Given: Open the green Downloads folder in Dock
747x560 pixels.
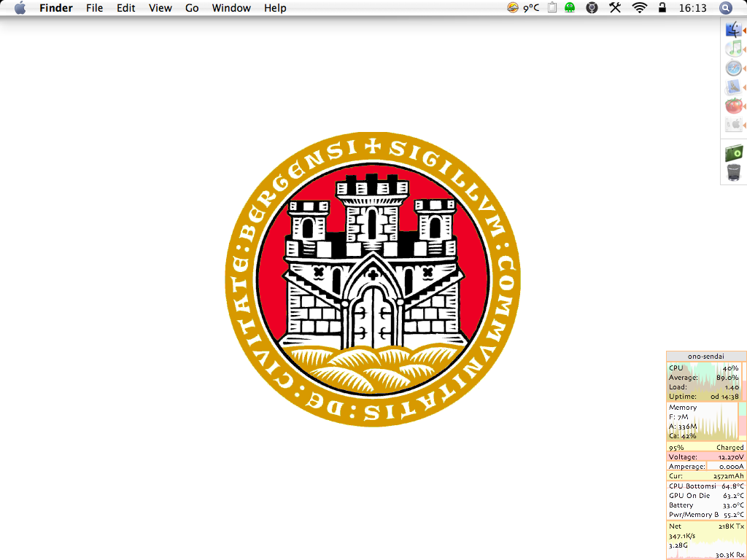Looking at the screenshot, I should [x=734, y=153].
